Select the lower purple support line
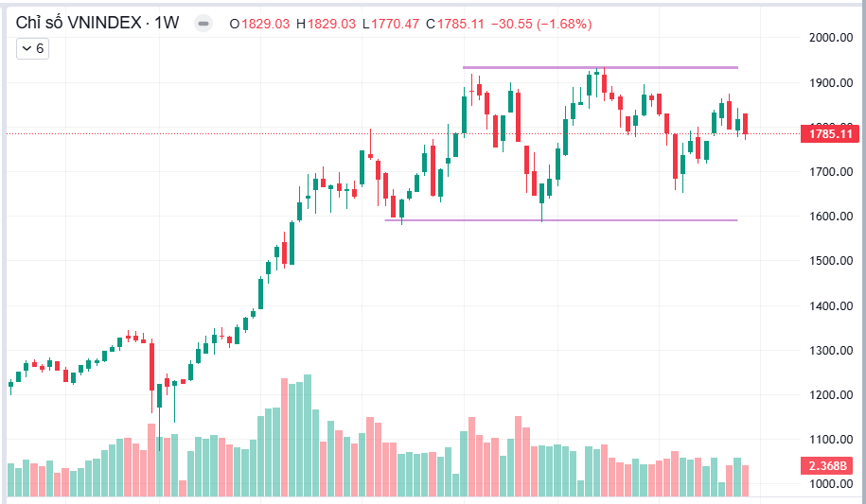This screenshot has width=866, height=504. (561, 220)
